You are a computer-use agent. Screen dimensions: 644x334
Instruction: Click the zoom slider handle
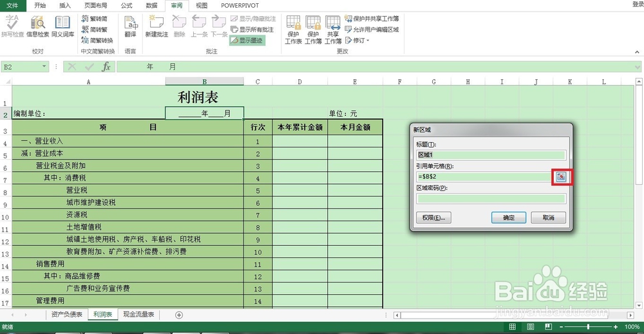click(x=588, y=327)
